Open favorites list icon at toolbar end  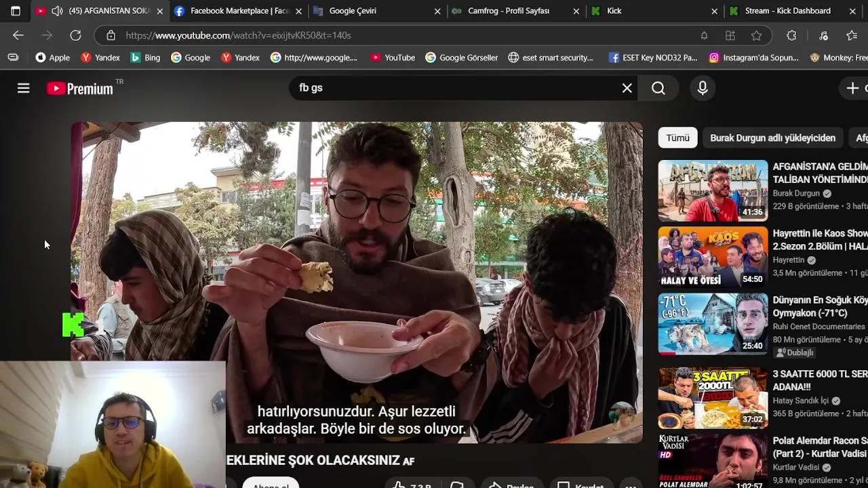click(x=852, y=35)
